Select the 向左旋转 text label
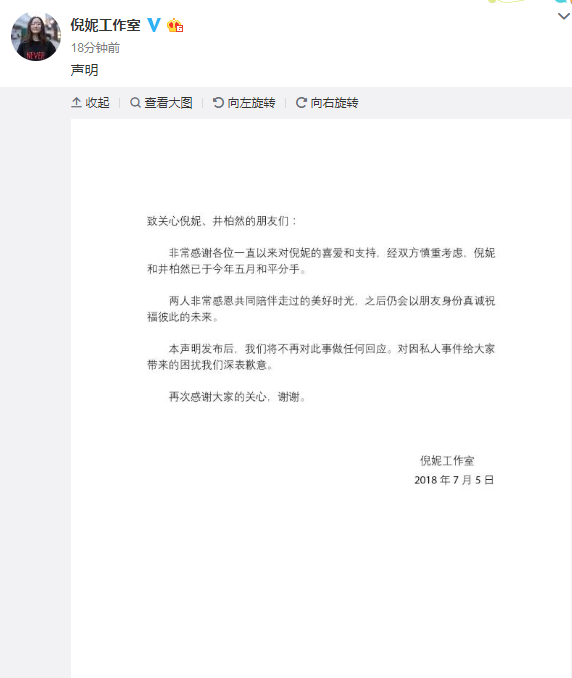 click(252, 102)
